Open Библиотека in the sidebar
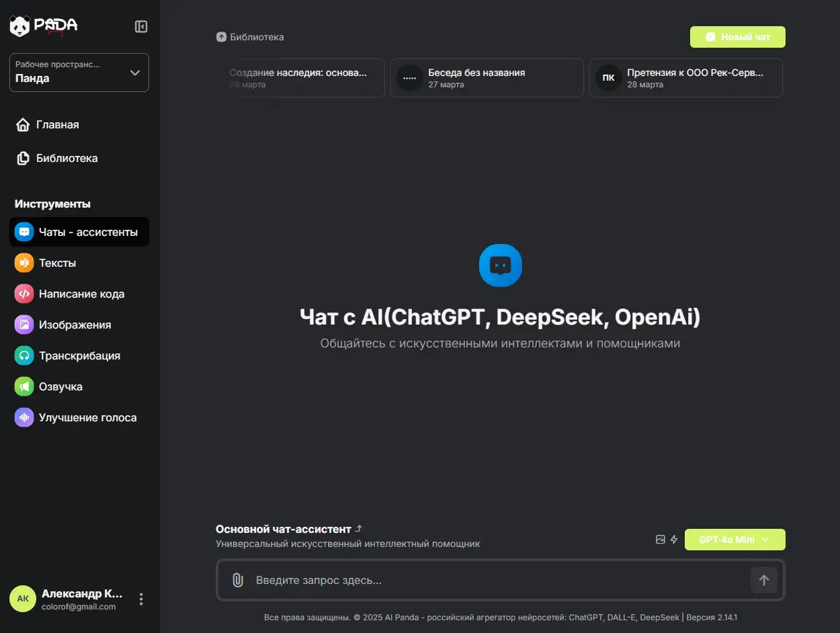The image size is (840, 633). point(67,159)
